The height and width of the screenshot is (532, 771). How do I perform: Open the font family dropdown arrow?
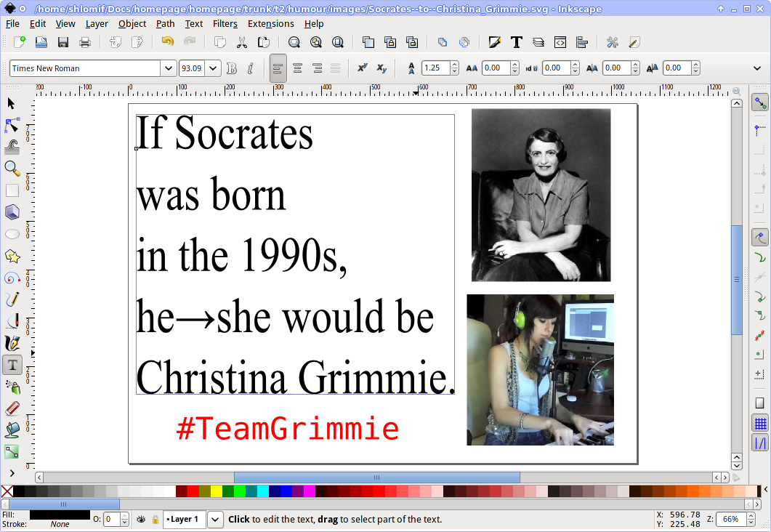pyautogui.click(x=168, y=68)
